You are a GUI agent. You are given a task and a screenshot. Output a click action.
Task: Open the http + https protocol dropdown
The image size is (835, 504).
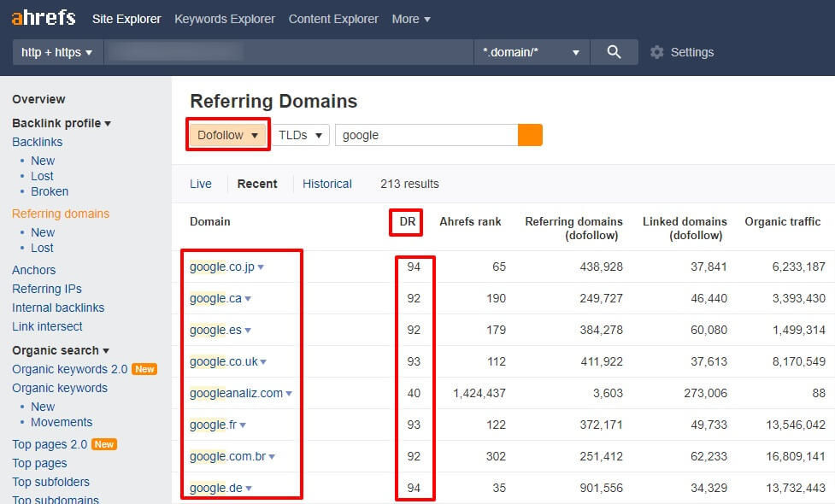[57, 52]
